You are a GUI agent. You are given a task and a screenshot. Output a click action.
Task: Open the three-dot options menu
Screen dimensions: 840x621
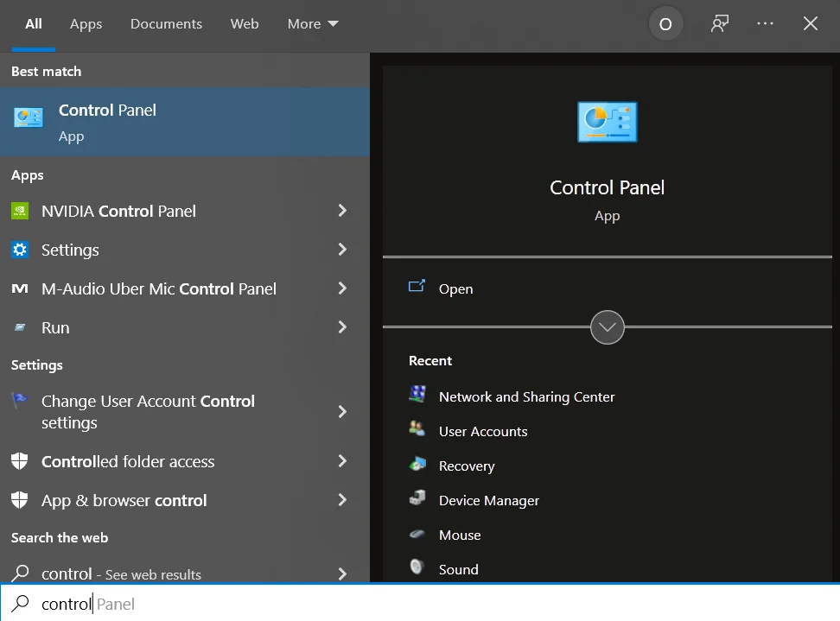tap(765, 23)
